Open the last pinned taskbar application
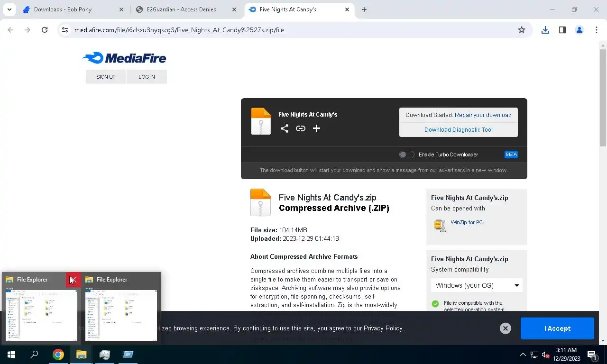 coord(128,355)
